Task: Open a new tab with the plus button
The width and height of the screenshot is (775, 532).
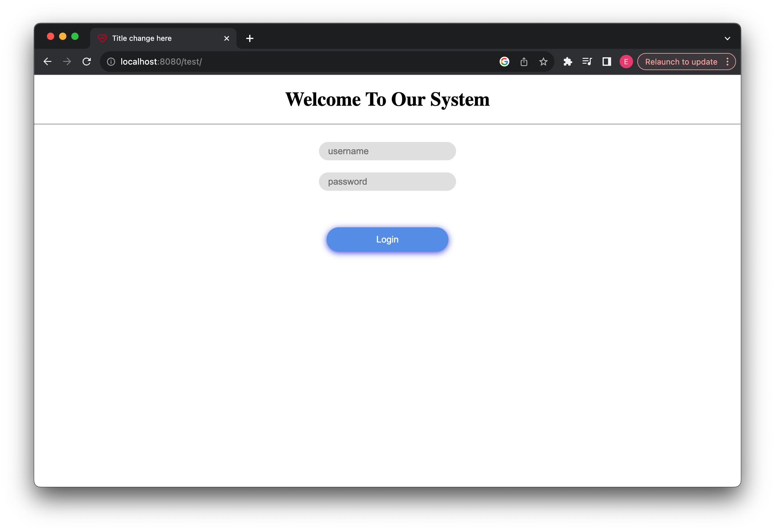Action: (250, 38)
